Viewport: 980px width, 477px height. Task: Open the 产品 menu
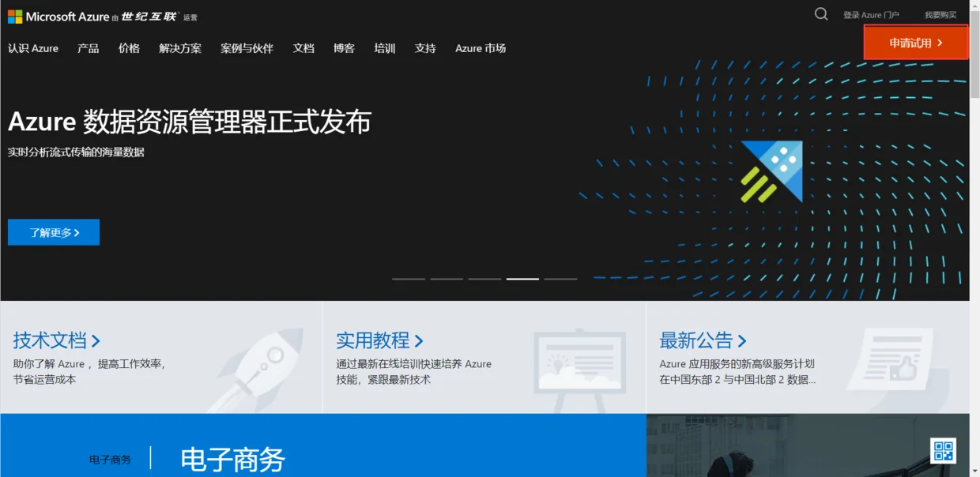pyautogui.click(x=89, y=48)
